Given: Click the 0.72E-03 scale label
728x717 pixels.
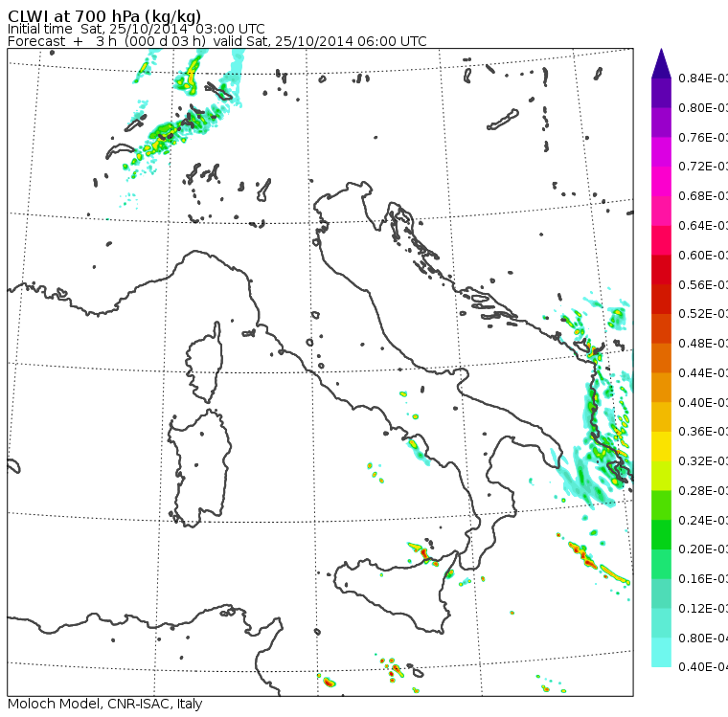Looking at the screenshot, I should tap(703, 167).
